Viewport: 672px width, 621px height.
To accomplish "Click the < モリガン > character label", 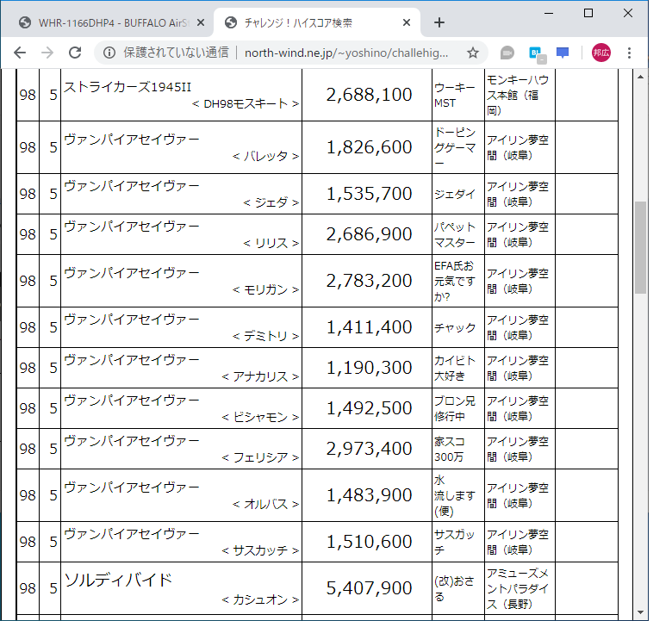I will pyautogui.click(x=265, y=289).
